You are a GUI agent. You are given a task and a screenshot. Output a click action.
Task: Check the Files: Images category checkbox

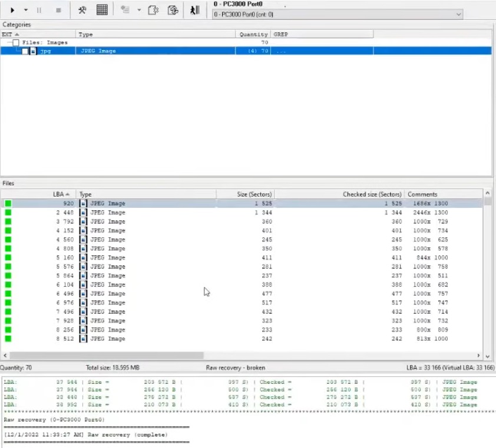click(x=16, y=43)
